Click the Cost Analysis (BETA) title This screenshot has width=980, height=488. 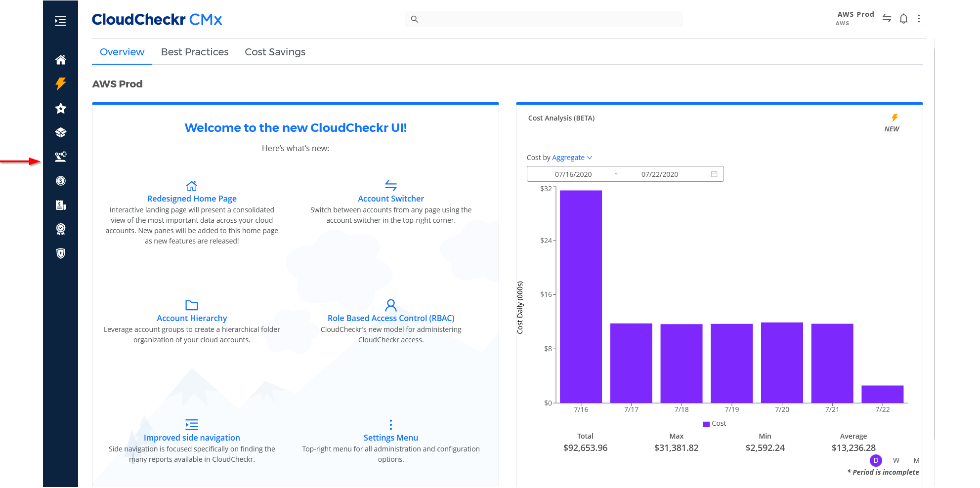pyautogui.click(x=561, y=118)
